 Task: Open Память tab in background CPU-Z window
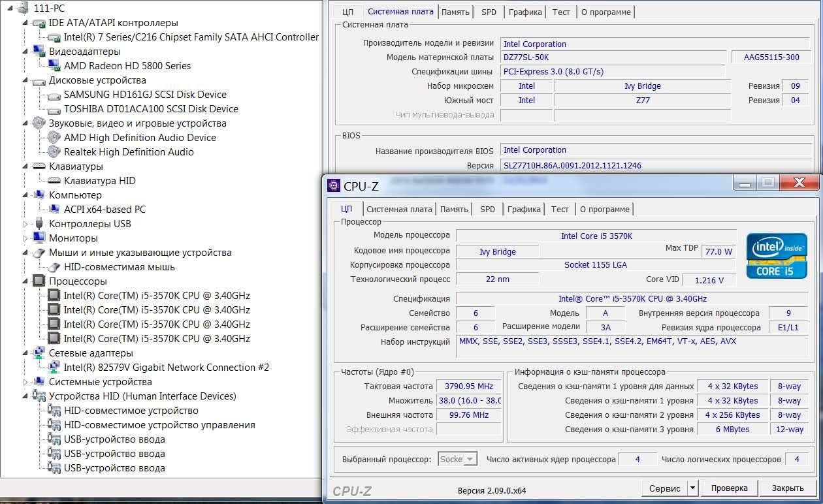[x=455, y=12]
